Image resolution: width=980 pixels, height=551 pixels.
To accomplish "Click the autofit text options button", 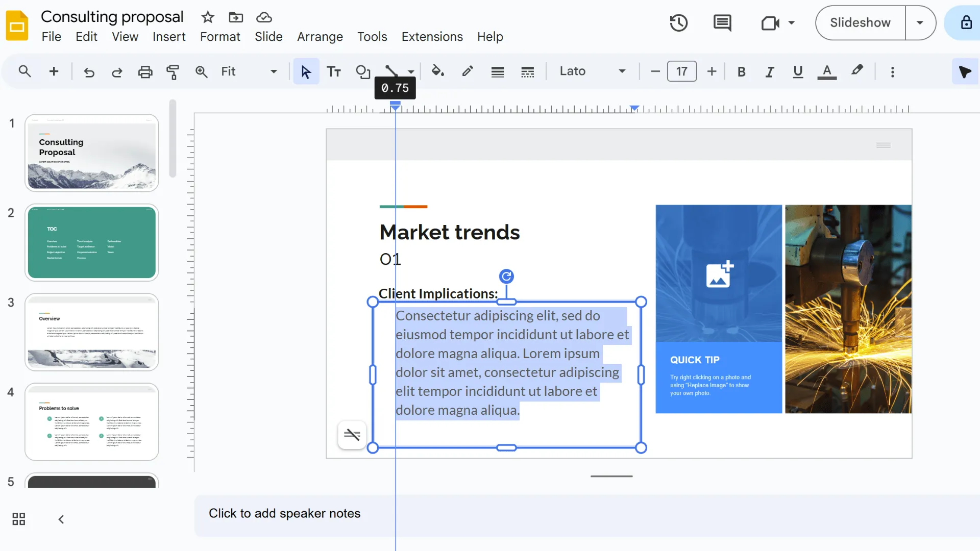I will pos(352,435).
